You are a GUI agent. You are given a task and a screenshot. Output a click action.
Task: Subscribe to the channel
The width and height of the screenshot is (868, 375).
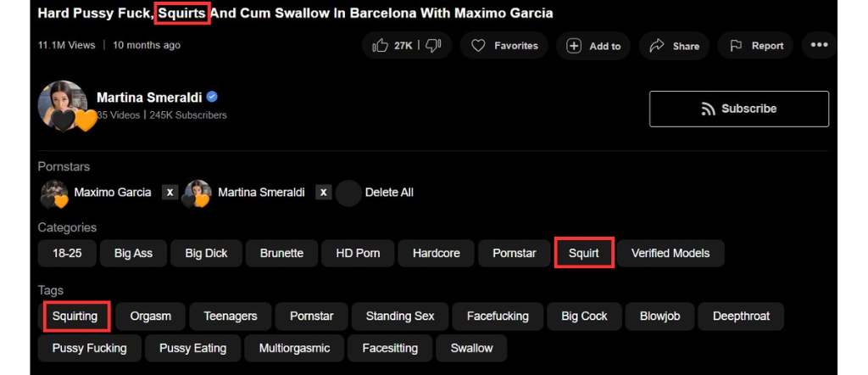[x=738, y=109]
